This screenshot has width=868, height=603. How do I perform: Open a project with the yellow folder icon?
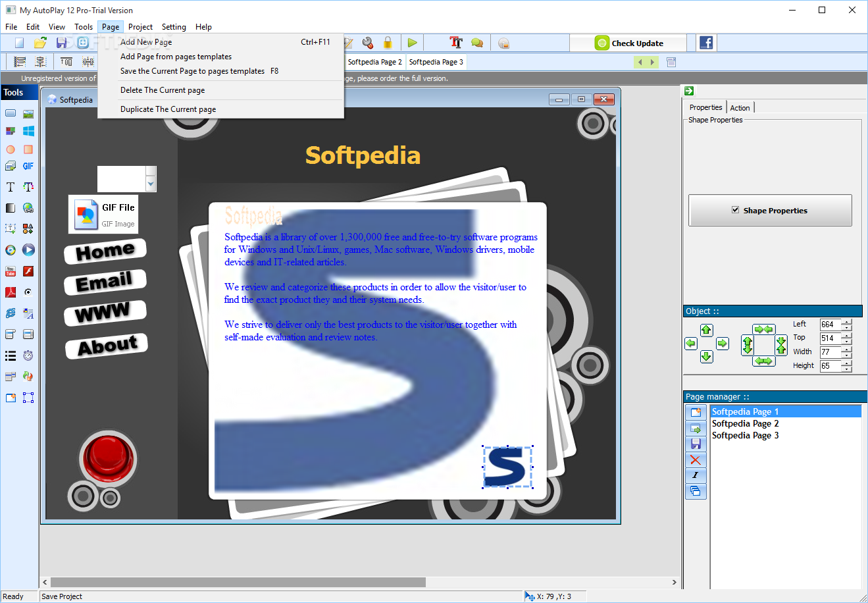coord(40,43)
